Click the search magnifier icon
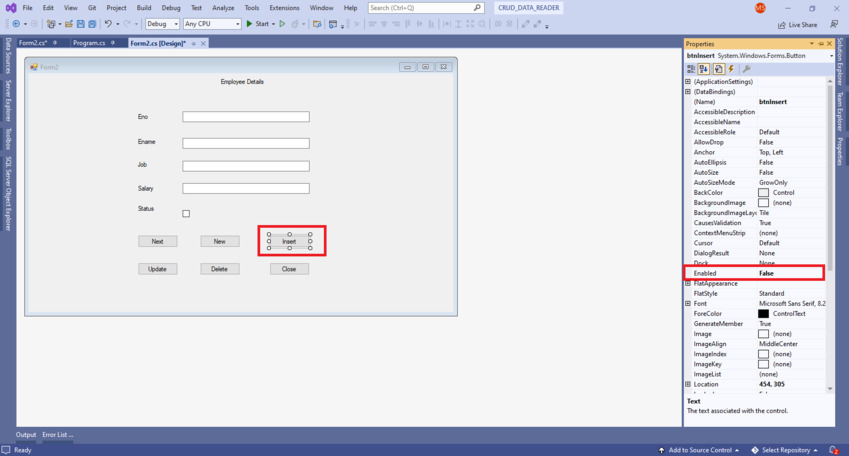 pos(477,8)
